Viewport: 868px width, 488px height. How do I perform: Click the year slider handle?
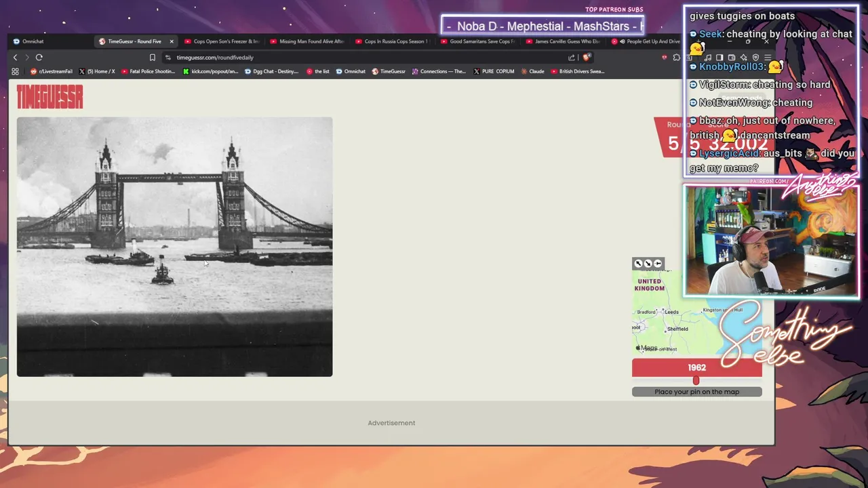[696, 381]
